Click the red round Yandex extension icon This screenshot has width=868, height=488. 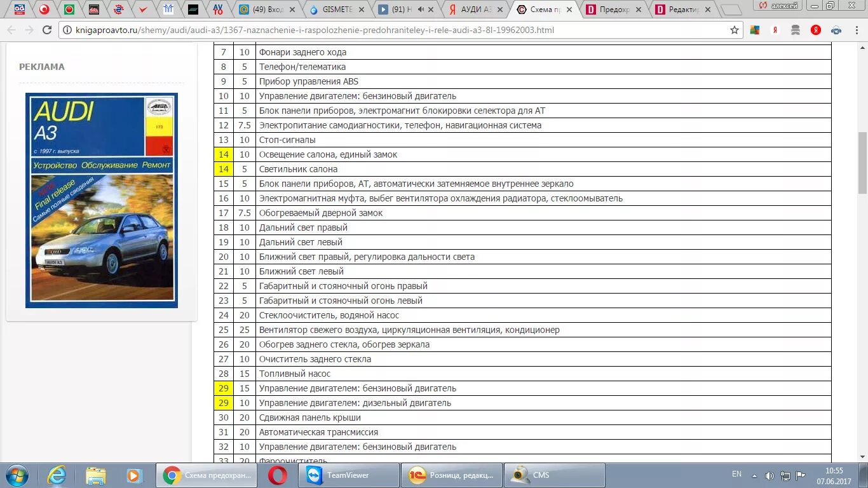pyautogui.click(x=816, y=30)
